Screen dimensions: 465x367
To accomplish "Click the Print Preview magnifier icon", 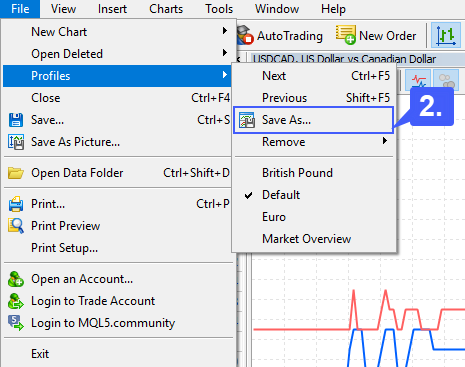I will pyautogui.click(x=16, y=226).
